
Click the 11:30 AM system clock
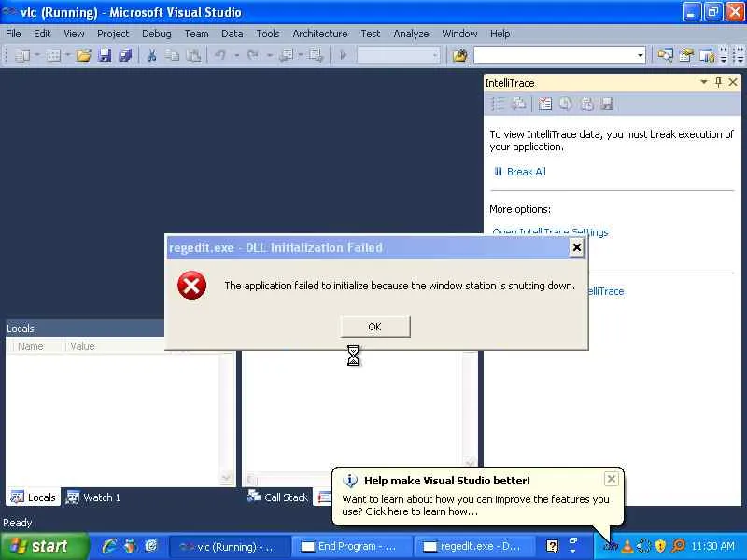[712, 546]
